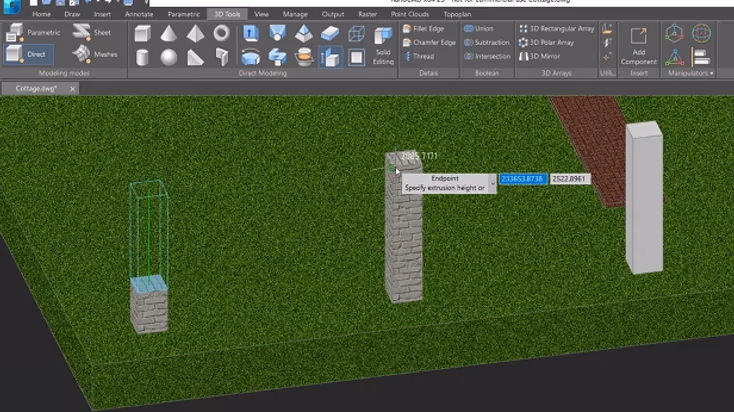Expand the dynamic prompt options arrow
Screen dimensions: 734x412
(x=492, y=184)
